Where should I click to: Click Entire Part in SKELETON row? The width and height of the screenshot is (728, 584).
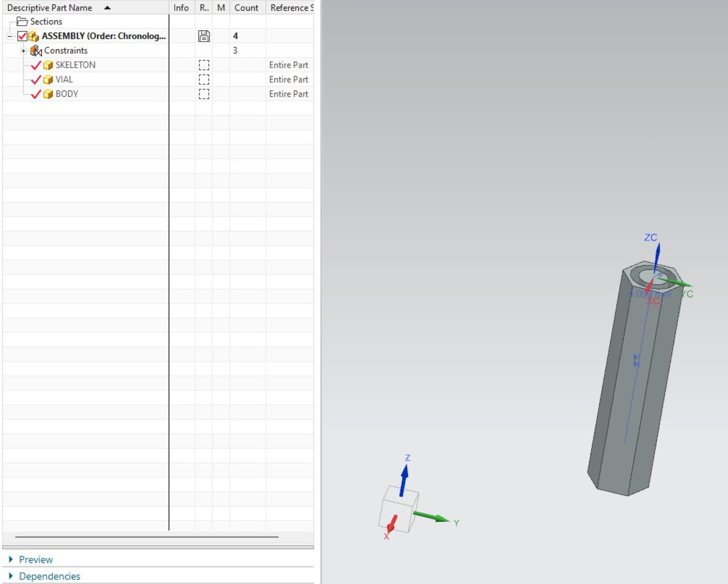pos(289,65)
